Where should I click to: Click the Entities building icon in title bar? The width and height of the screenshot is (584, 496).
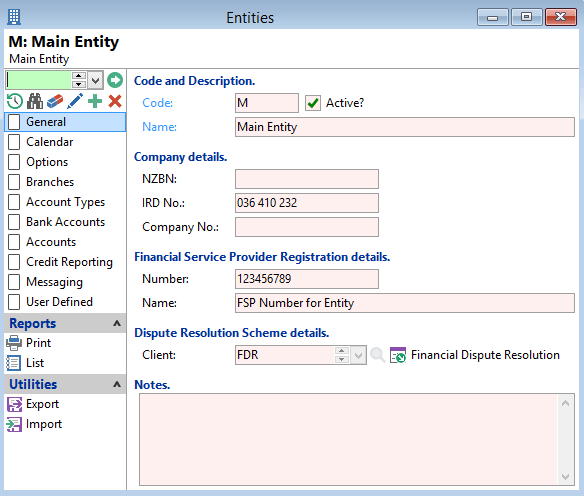point(14,17)
